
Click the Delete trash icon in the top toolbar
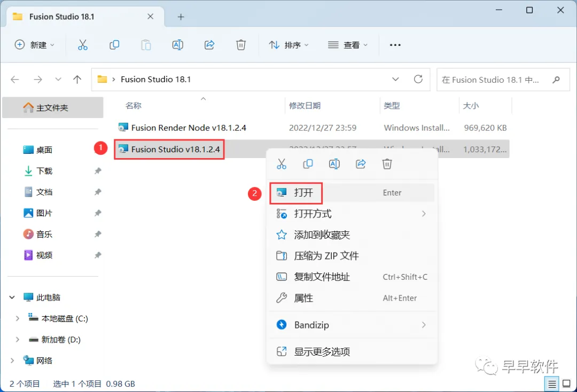tap(241, 45)
